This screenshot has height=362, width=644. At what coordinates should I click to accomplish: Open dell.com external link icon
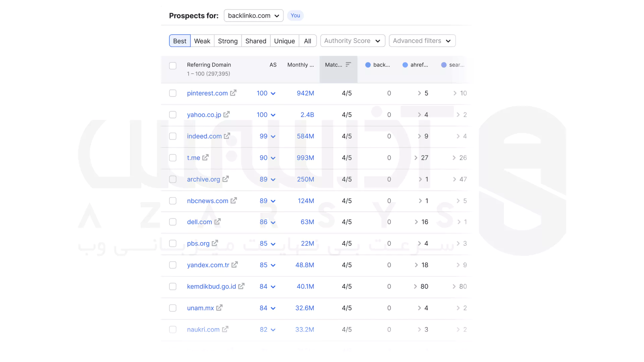[217, 222]
